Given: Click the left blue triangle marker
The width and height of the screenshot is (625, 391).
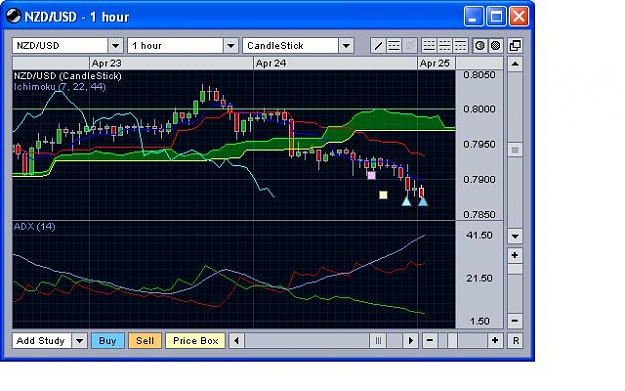Looking at the screenshot, I should (406, 201).
